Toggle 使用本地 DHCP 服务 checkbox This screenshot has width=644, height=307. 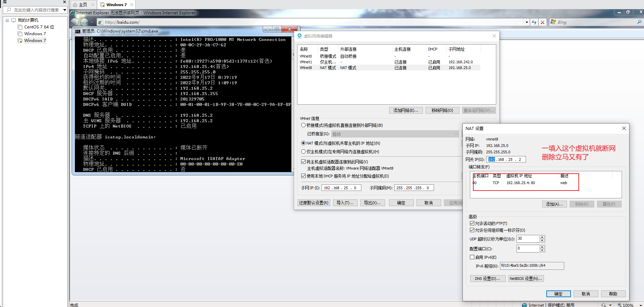304,176
